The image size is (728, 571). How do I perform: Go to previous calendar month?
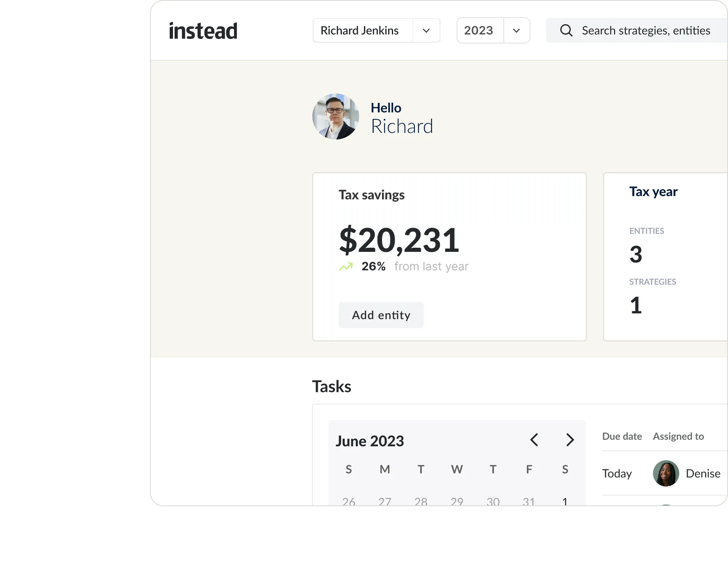point(534,440)
